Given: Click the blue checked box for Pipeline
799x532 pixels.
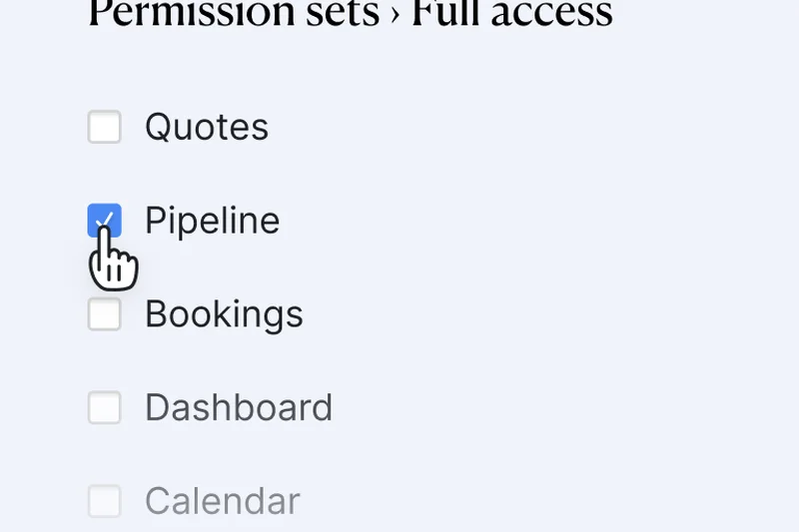Looking at the screenshot, I should 105,221.
